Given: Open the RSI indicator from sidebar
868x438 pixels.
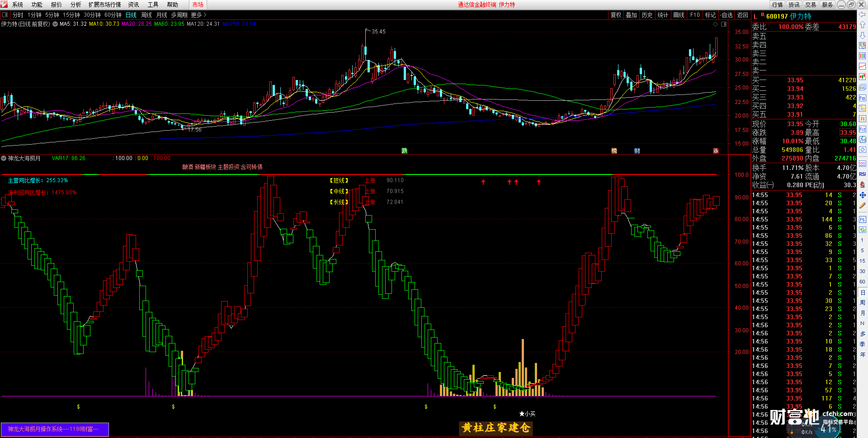Looking at the screenshot, I should click(862, 174).
